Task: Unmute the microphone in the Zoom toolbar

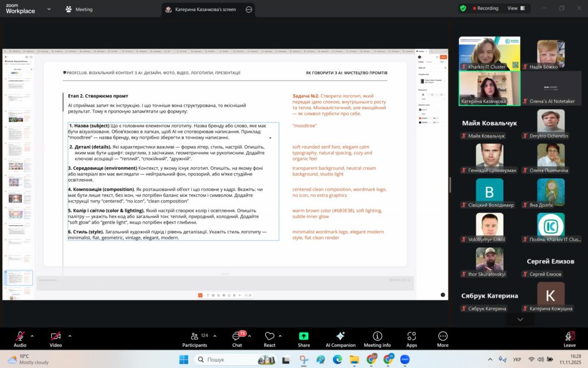Action: 20,336
